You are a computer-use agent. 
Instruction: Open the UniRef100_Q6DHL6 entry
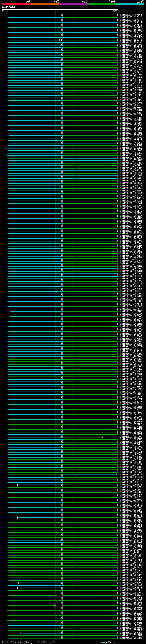pos(131,254)
